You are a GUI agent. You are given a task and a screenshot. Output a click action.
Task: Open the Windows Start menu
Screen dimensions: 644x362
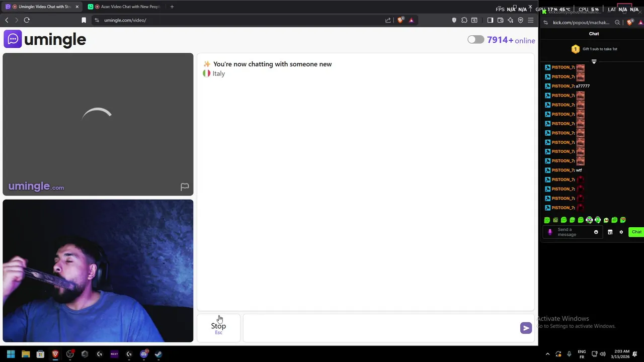pyautogui.click(x=11, y=354)
